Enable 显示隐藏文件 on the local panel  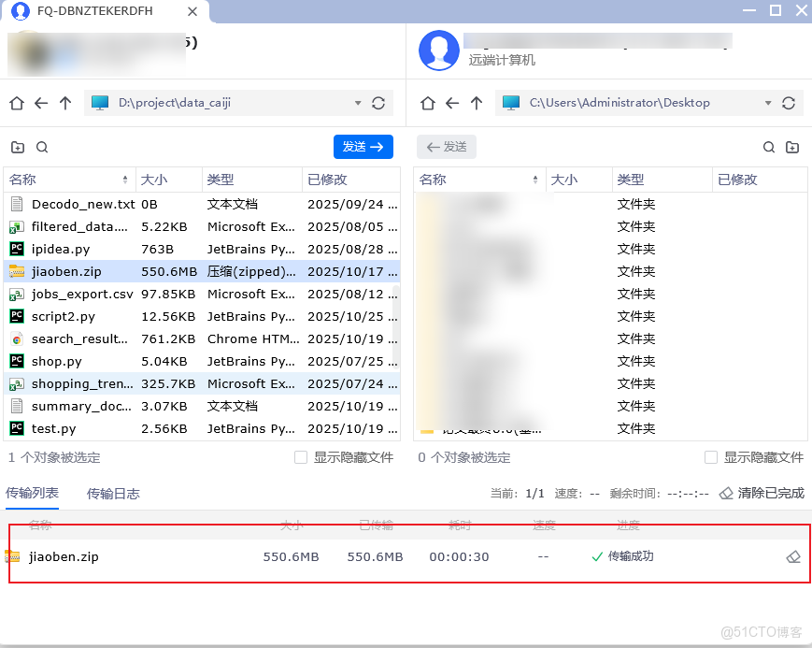301,456
